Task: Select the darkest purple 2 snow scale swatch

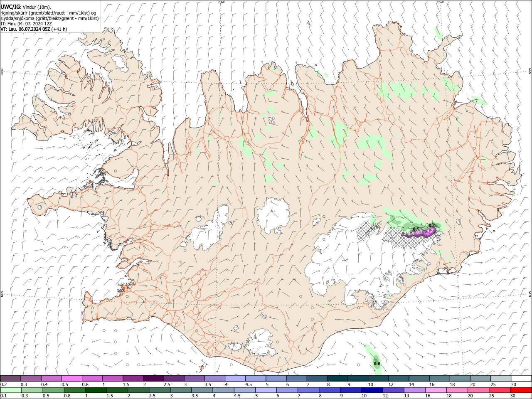Action: tap(153, 379)
